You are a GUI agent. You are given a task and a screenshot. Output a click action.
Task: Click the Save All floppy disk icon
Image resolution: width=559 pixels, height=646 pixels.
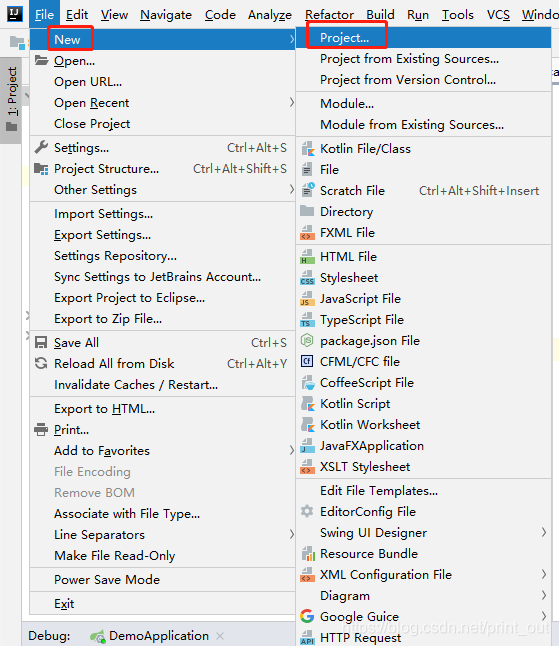41,342
